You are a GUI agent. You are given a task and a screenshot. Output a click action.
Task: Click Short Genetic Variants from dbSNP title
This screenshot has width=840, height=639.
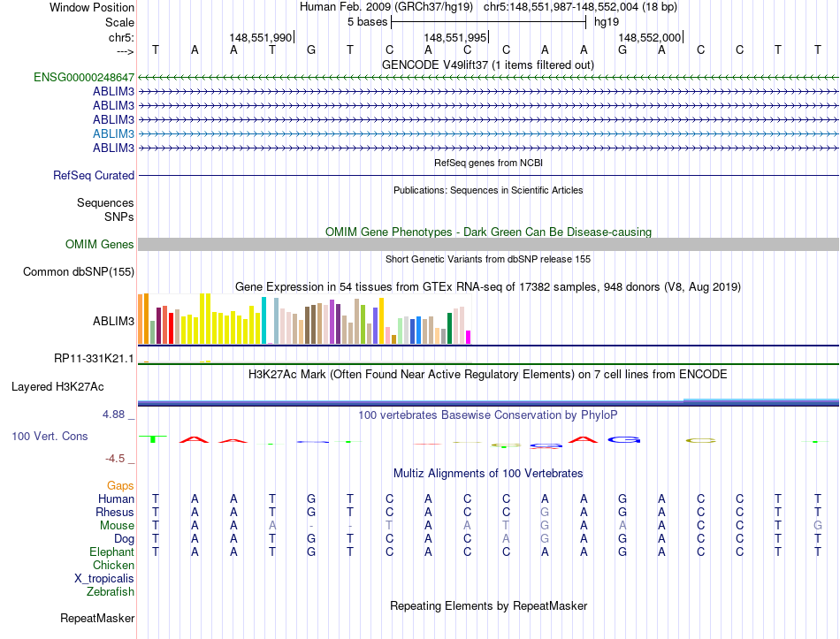pyautogui.click(x=488, y=259)
